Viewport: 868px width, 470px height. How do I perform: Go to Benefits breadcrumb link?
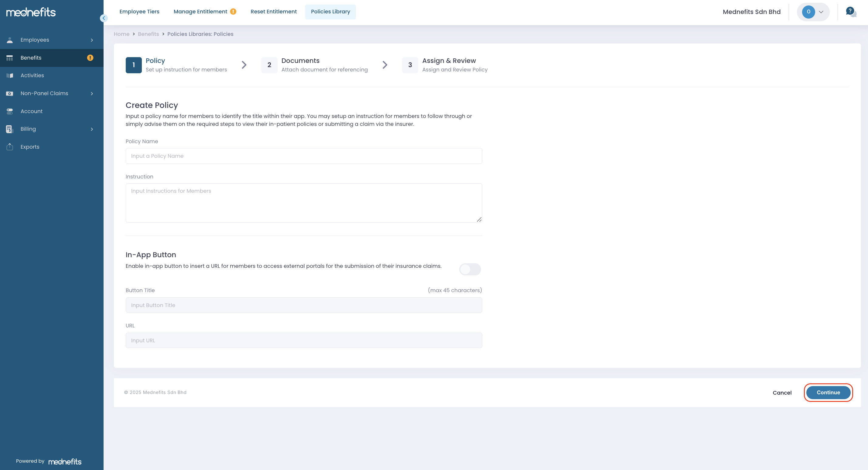(148, 34)
